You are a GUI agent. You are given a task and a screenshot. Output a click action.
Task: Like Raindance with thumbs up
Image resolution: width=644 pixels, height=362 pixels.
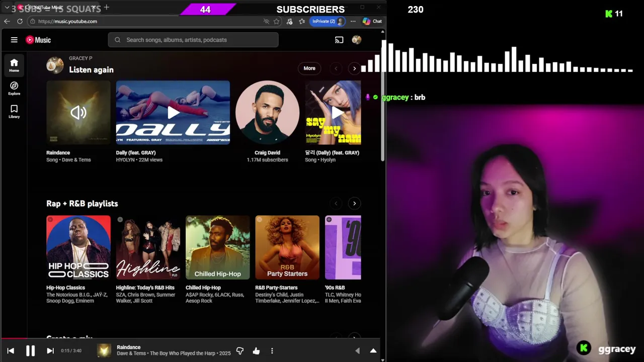pos(256,351)
